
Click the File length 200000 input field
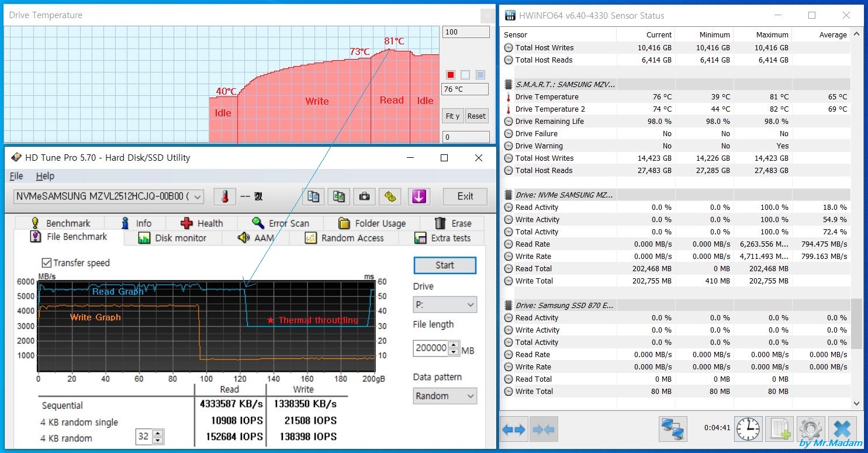pos(431,348)
